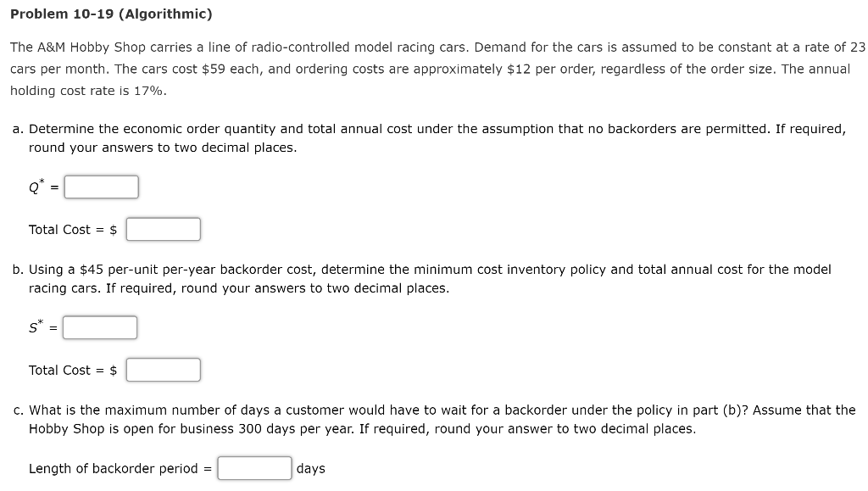Click the Total Cost label in part b
The width and height of the screenshot is (868, 491).
pyautogui.click(x=61, y=370)
